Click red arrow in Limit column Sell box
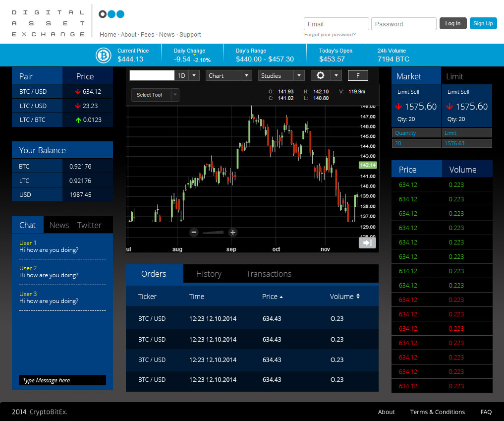Image resolution: width=504 pixels, height=421 pixels. coord(449,107)
